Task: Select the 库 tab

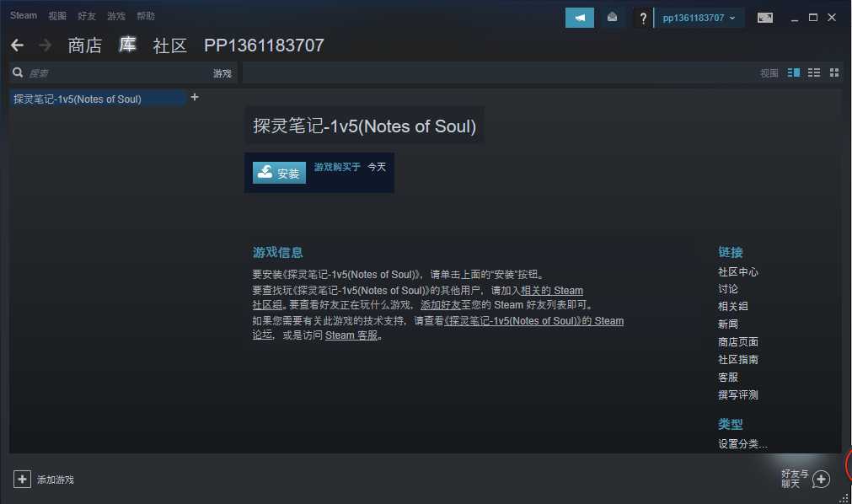Action: click(x=128, y=45)
